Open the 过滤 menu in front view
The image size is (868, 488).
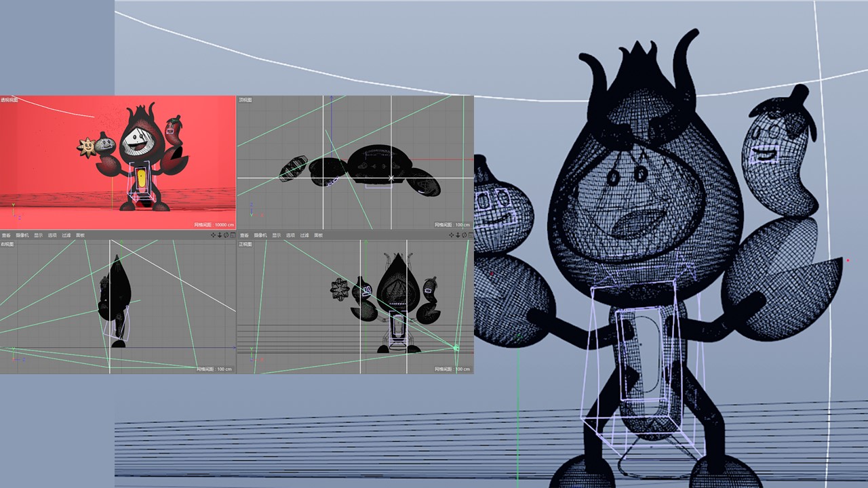(x=304, y=235)
